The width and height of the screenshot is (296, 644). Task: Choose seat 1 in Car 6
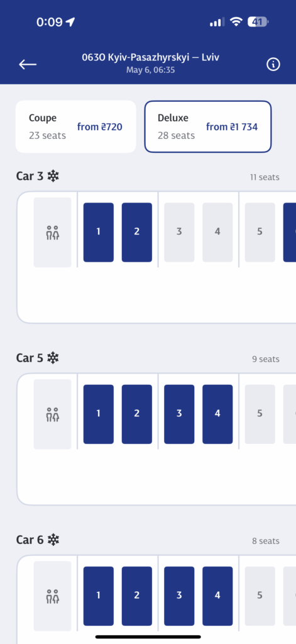[99, 596]
